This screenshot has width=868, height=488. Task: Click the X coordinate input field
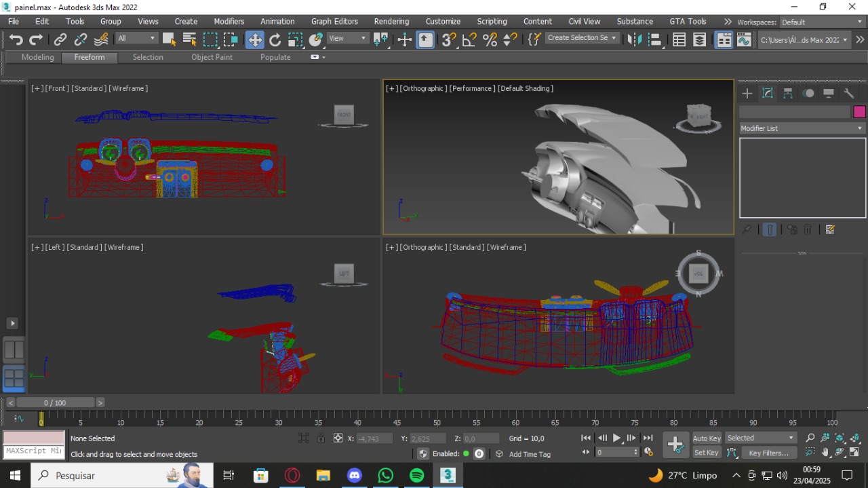pyautogui.click(x=374, y=438)
